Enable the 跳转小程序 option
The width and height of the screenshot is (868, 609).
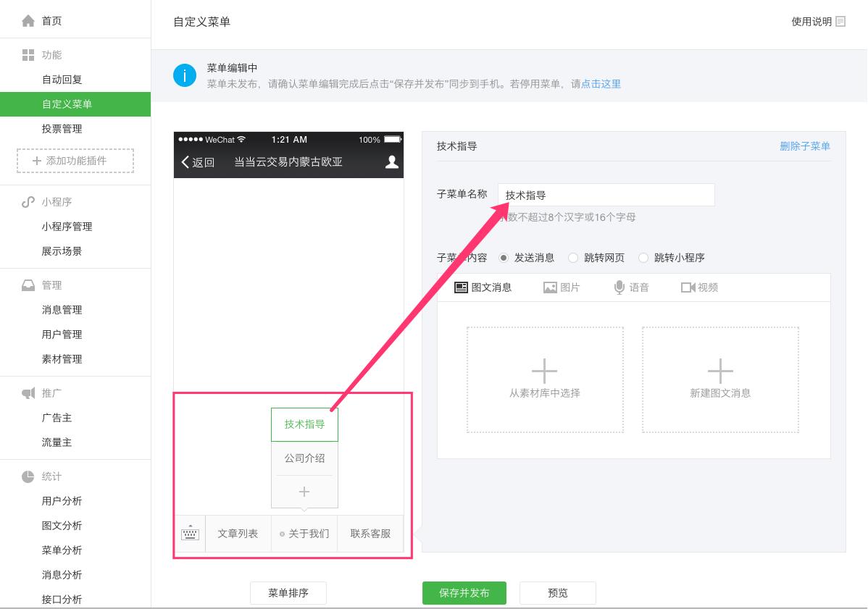click(643, 258)
